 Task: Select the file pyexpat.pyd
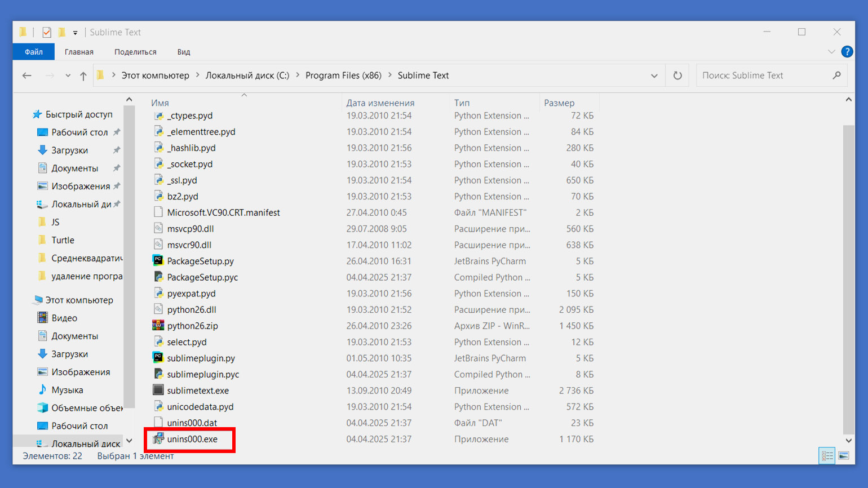coord(191,294)
